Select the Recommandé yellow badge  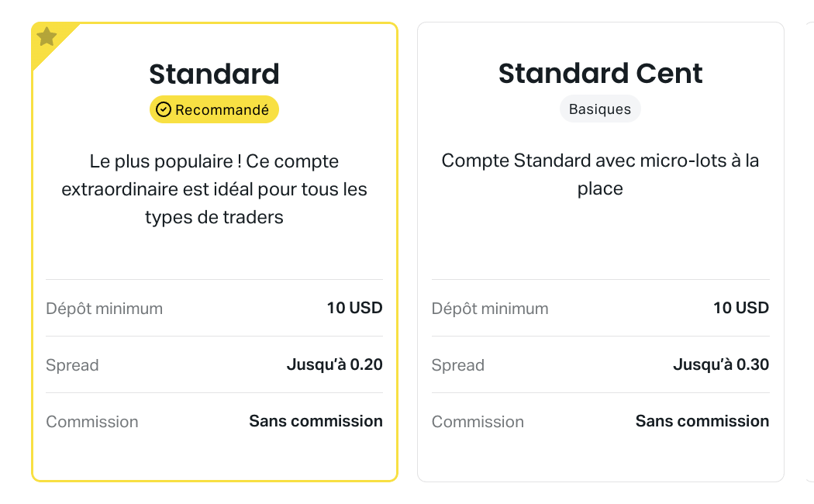click(x=215, y=109)
